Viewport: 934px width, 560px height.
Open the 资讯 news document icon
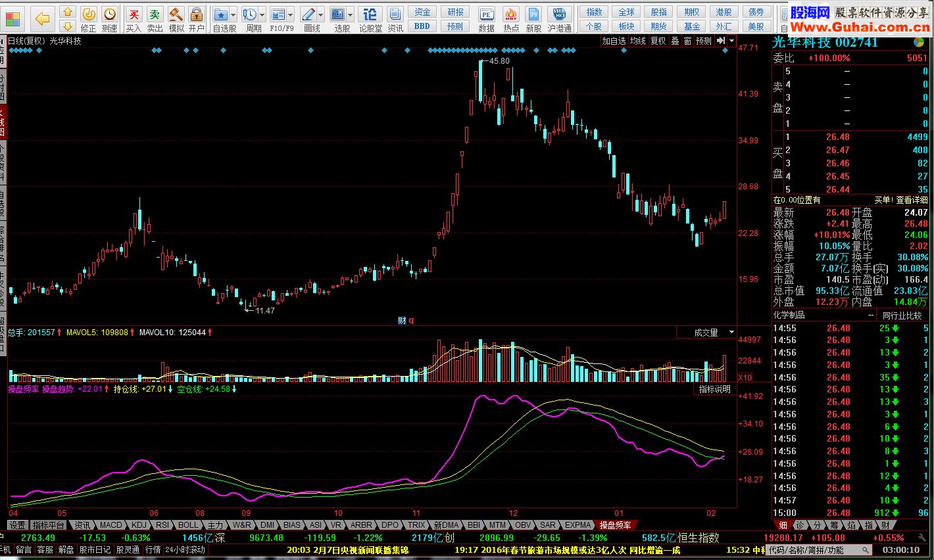point(395,14)
